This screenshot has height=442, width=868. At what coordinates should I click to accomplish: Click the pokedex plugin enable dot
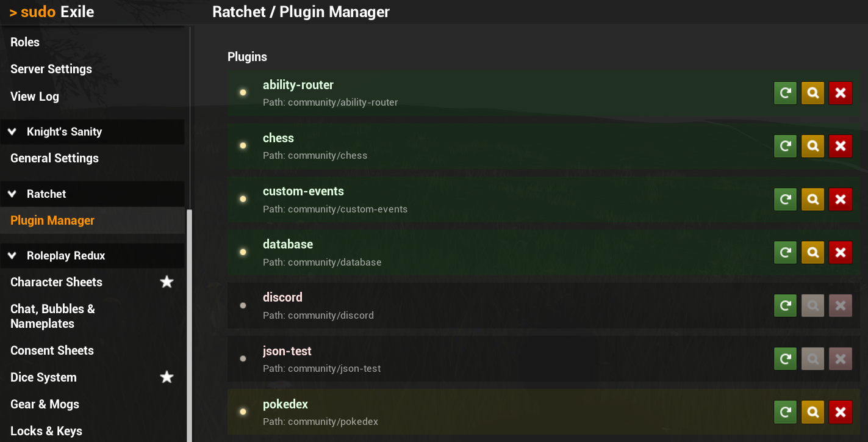[x=242, y=411]
